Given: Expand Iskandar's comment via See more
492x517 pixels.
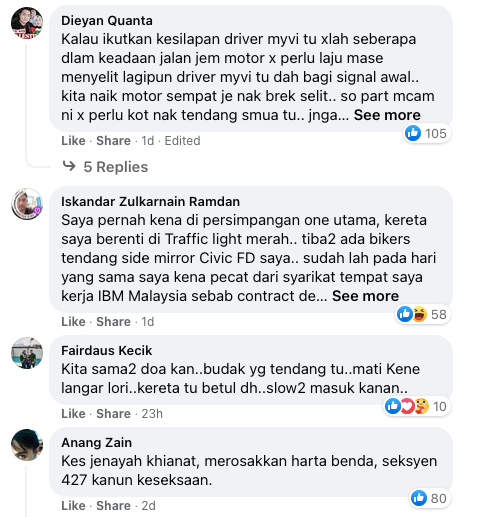Looking at the screenshot, I should coord(365,296).
